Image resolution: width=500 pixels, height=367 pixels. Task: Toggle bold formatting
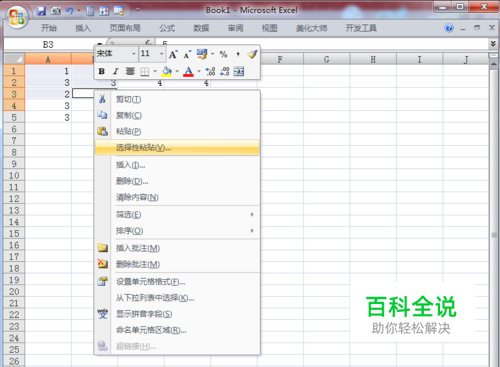coord(102,71)
